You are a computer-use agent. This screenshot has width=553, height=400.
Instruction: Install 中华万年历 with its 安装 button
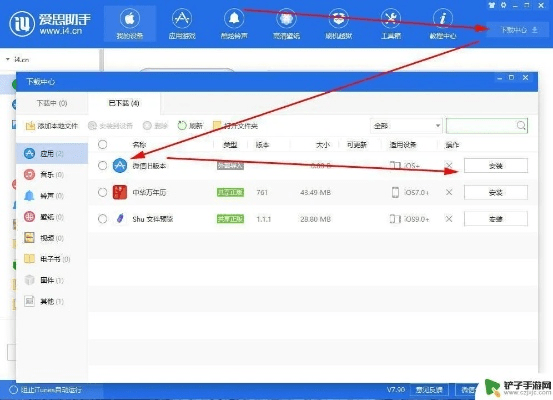(496, 193)
